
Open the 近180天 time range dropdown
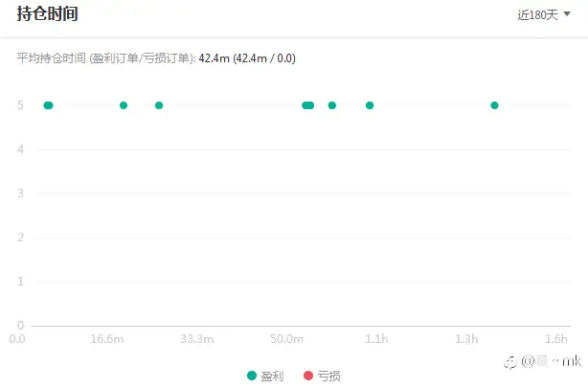(x=544, y=14)
